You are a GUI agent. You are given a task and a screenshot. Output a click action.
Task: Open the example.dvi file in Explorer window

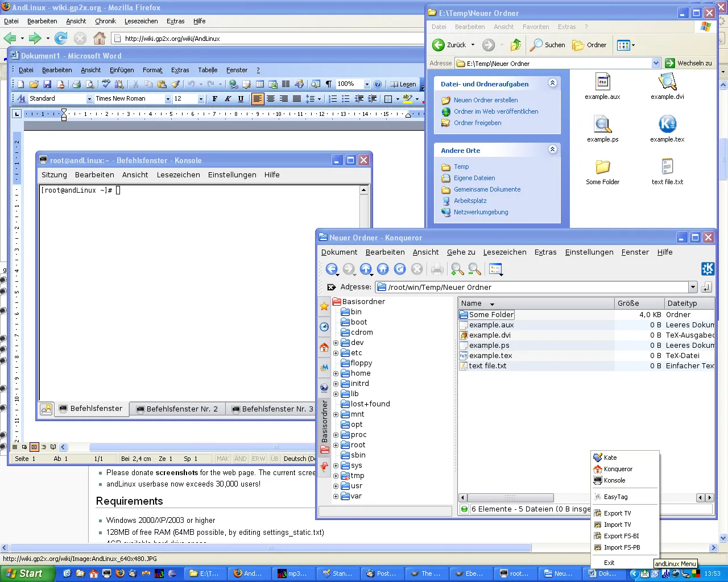click(667, 86)
